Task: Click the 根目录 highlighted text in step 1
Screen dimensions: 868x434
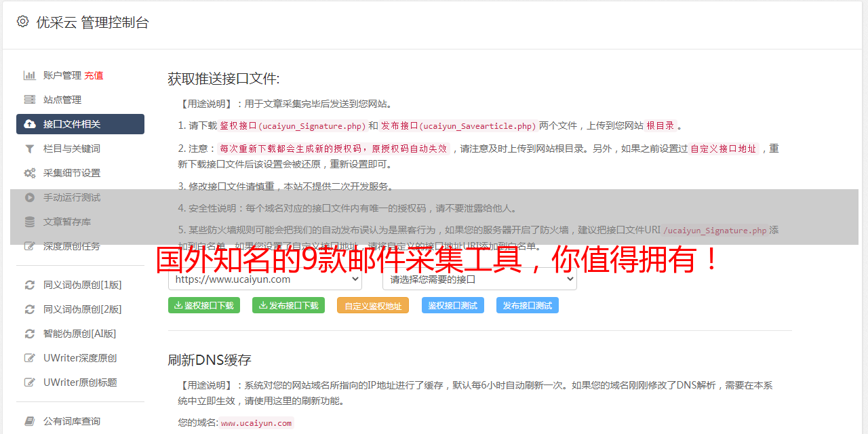Action: [x=660, y=125]
